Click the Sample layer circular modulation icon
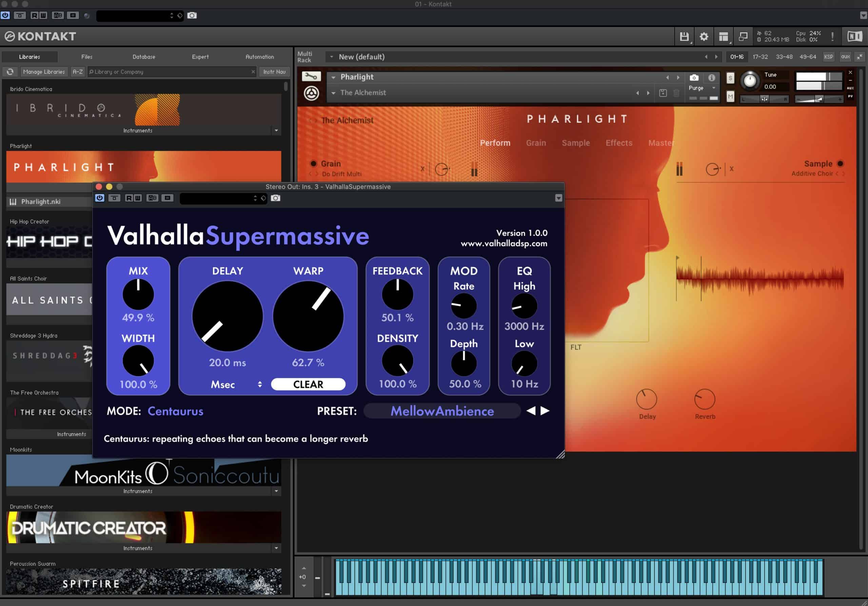This screenshot has width=868, height=606. 713,169
